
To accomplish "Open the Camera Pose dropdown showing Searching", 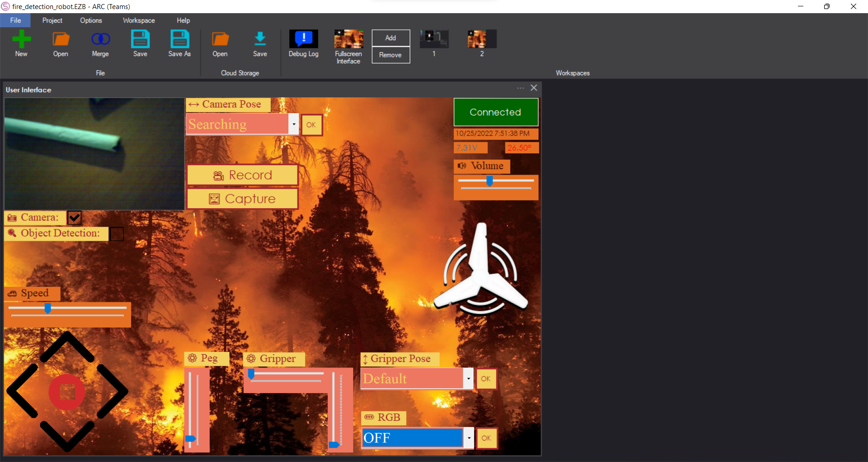I will click(293, 124).
